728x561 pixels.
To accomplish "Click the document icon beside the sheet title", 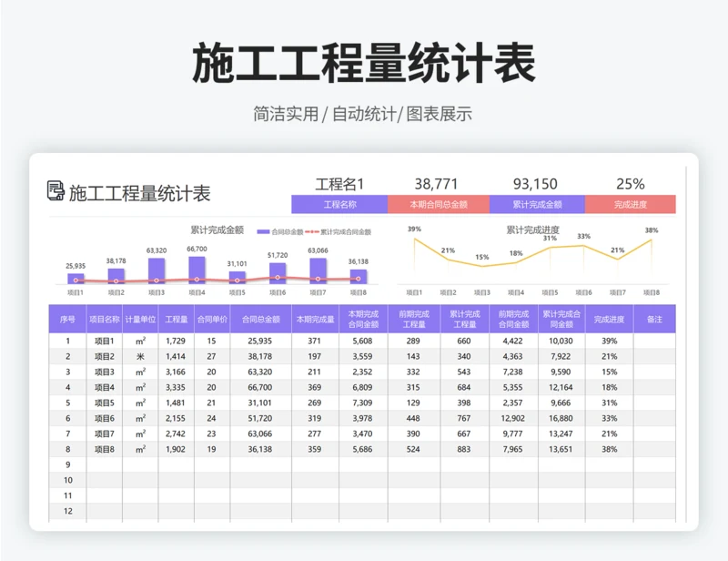I will [x=56, y=190].
